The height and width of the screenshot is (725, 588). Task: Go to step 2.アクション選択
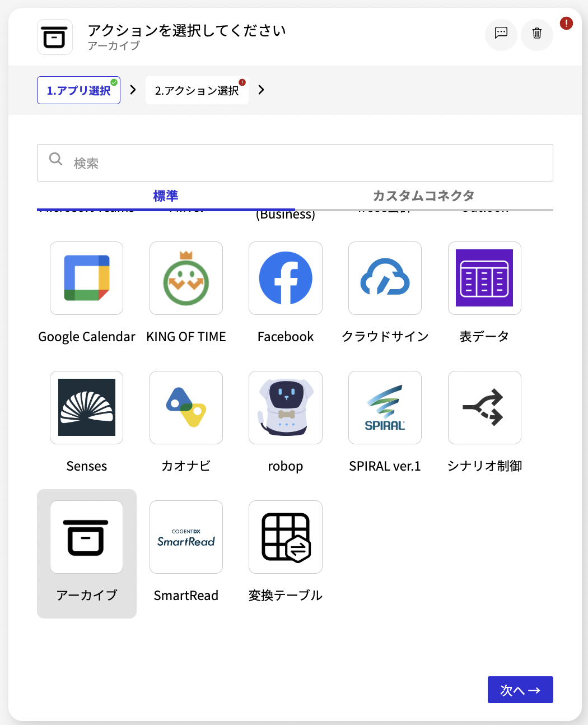point(197,90)
